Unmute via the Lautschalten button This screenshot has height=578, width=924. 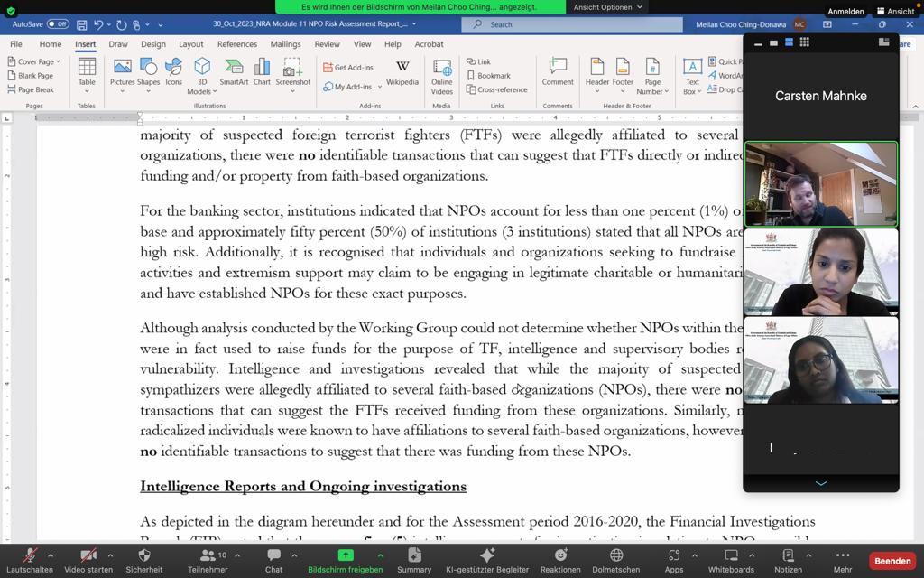pyautogui.click(x=30, y=560)
